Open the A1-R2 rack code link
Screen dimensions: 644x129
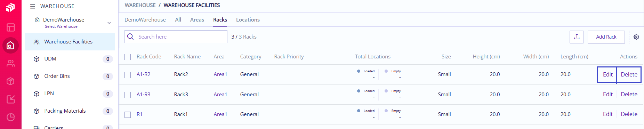[144, 74]
